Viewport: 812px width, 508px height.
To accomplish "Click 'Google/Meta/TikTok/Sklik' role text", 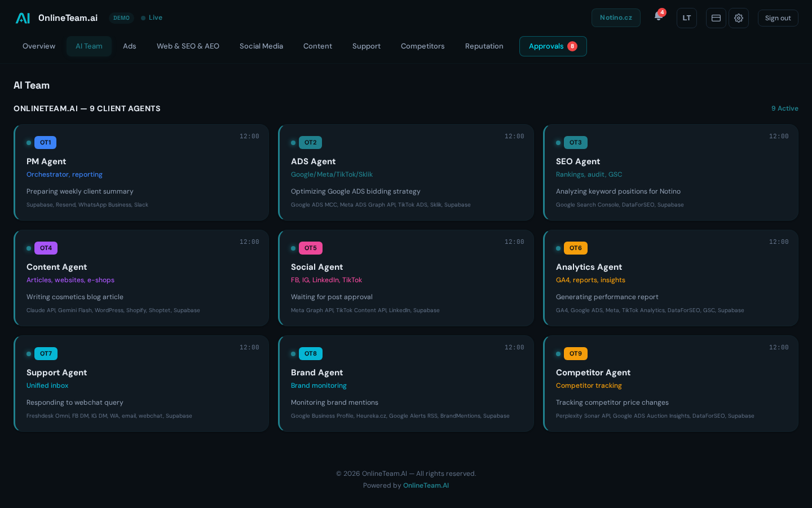I will [332, 174].
